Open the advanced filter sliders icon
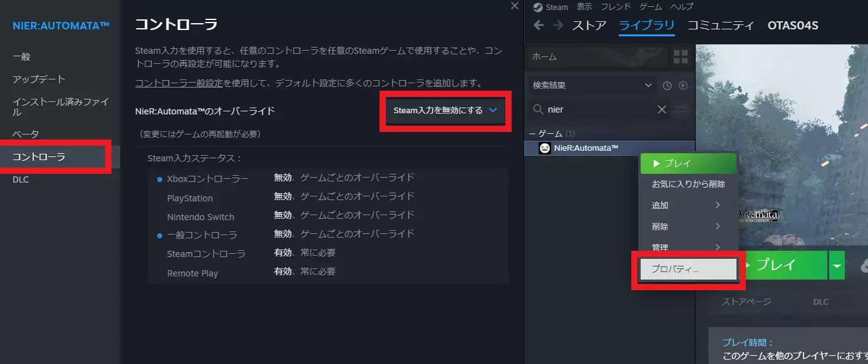The width and height of the screenshot is (868, 364). click(x=680, y=109)
